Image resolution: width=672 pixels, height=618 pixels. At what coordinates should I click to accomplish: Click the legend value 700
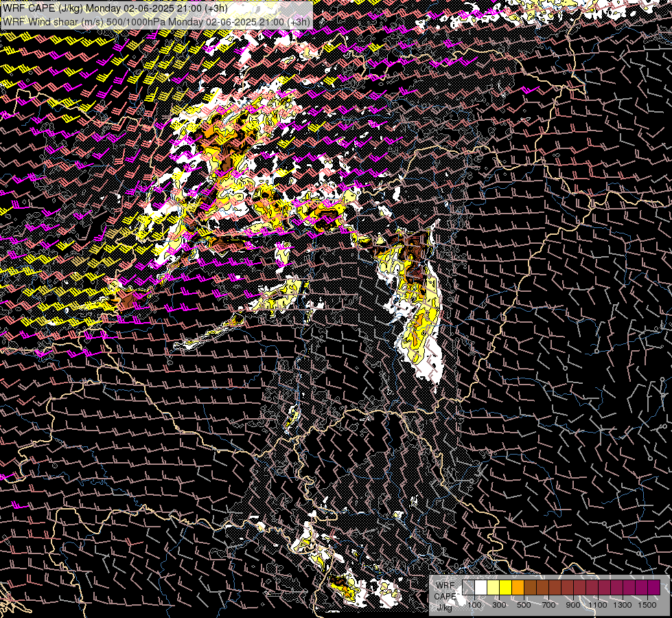[x=548, y=605]
